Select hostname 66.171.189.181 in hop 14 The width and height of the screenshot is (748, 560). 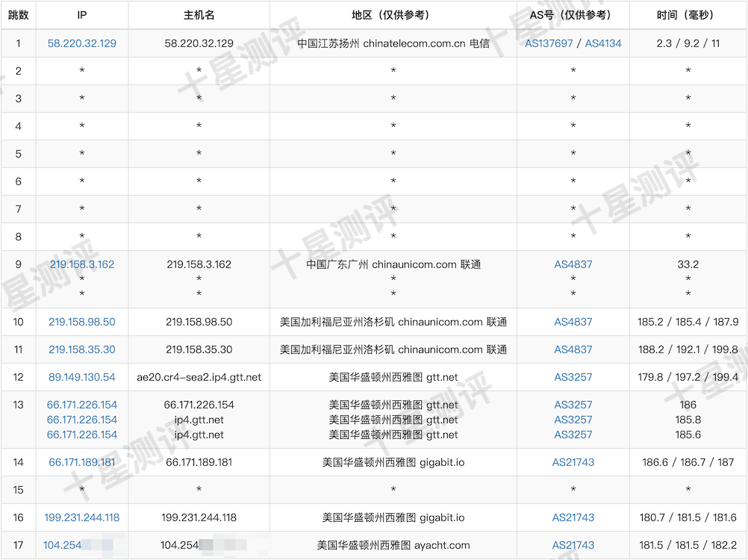(x=199, y=462)
